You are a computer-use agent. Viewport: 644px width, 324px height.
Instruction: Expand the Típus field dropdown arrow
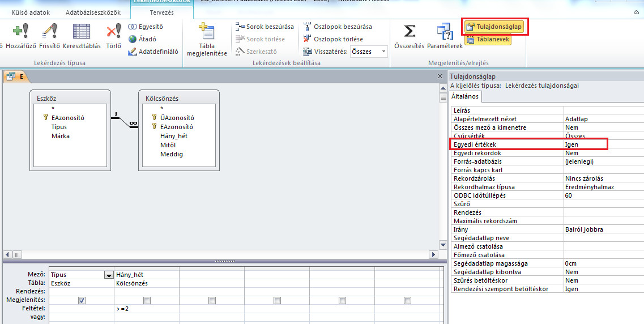click(108, 275)
